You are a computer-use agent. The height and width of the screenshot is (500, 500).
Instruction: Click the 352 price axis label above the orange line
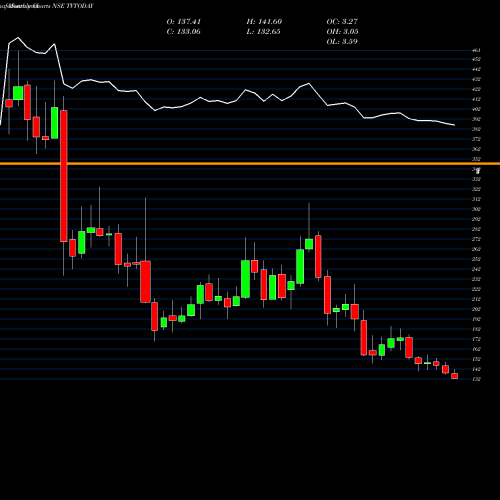pyautogui.click(x=476, y=159)
